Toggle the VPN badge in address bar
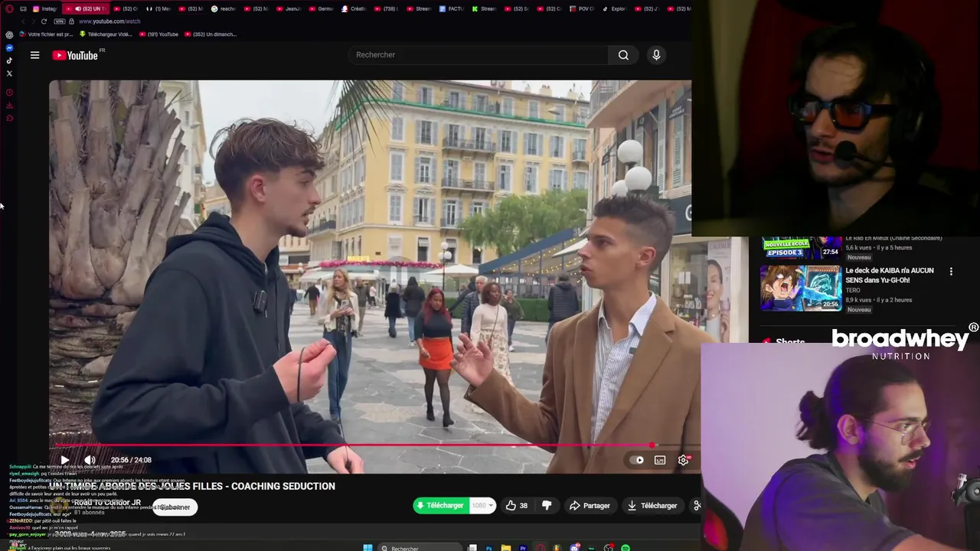The height and width of the screenshot is (551, 980). 59,21
